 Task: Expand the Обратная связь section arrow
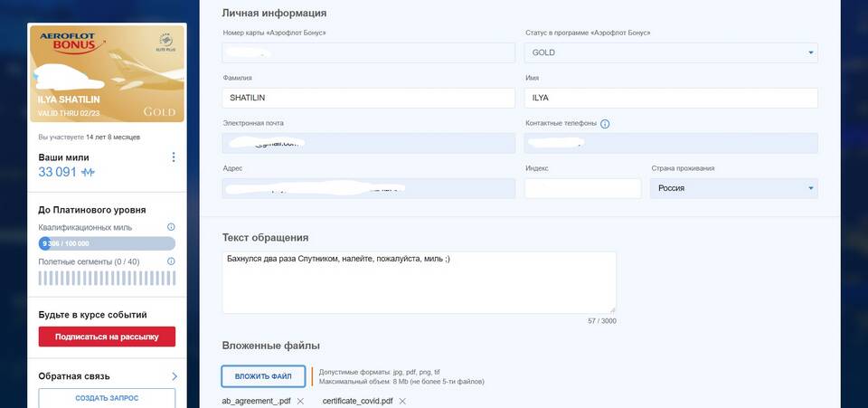[174, 376]
